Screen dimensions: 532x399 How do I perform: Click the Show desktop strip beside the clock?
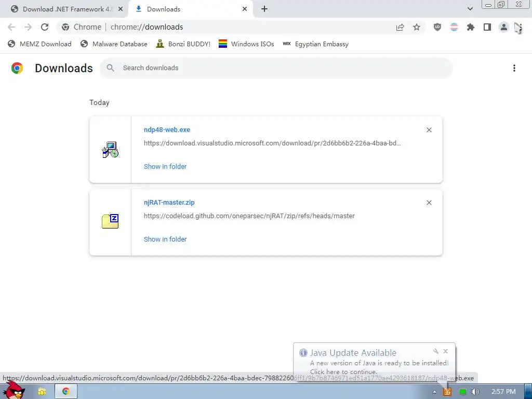click(x=528, y=392)
